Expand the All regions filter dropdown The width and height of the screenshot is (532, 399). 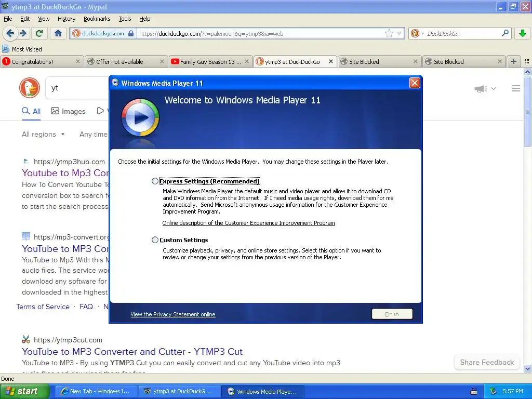pos(43,135)
